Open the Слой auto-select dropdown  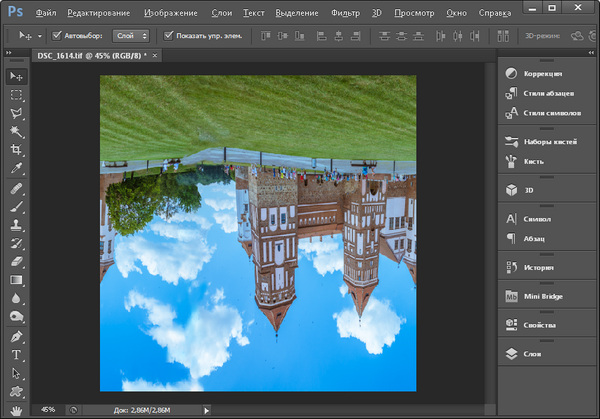pyautogui.click(x=131, y=36)
